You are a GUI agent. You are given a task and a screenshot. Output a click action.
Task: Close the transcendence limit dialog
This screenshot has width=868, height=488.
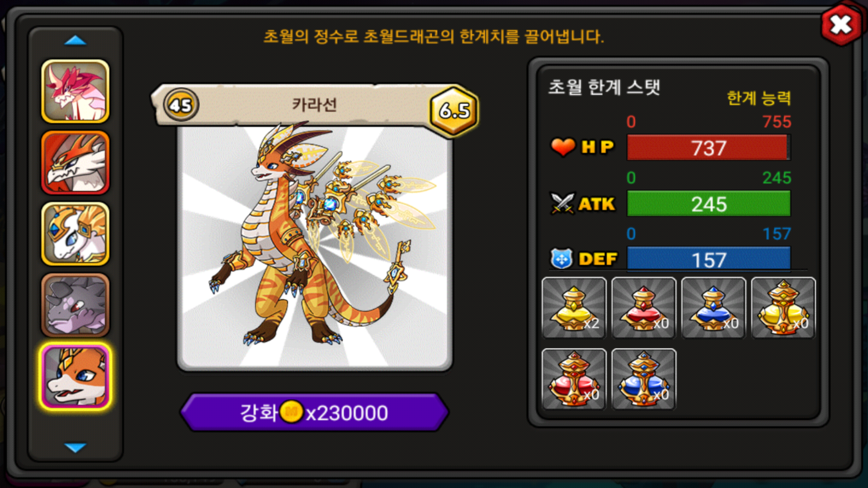pyautogui.click(x=841, y=25)
